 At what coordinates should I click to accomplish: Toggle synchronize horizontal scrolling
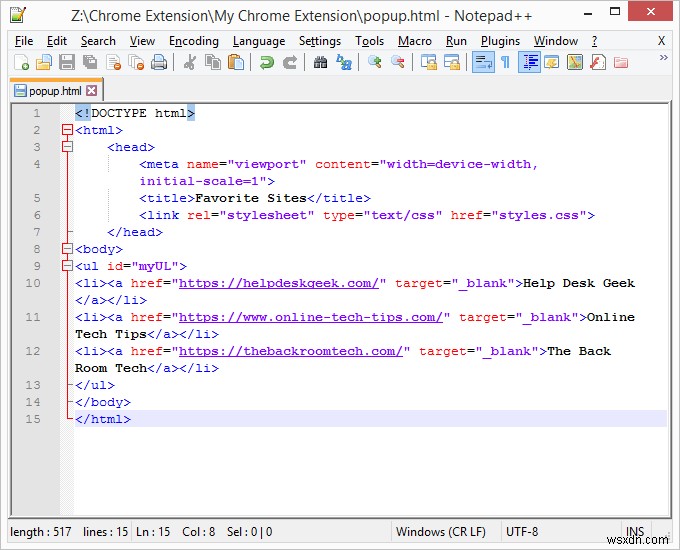452,62
